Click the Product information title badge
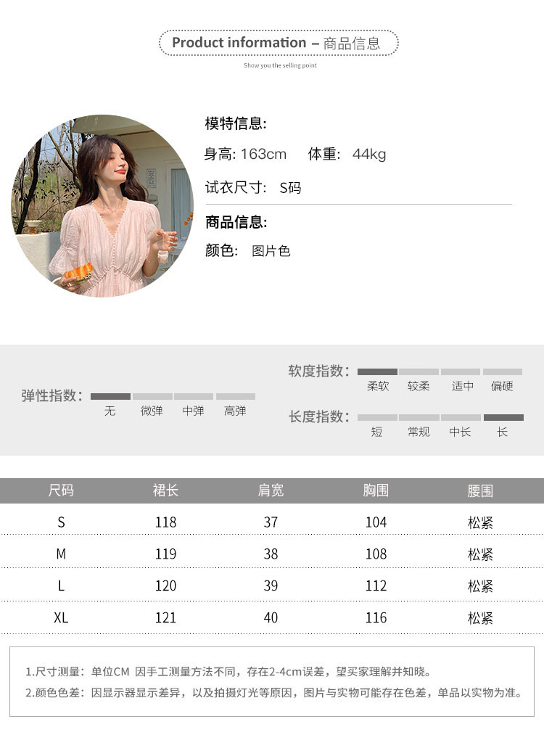 279,43
